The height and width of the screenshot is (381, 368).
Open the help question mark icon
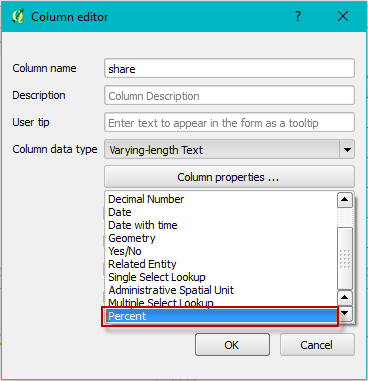click(298, 16)
